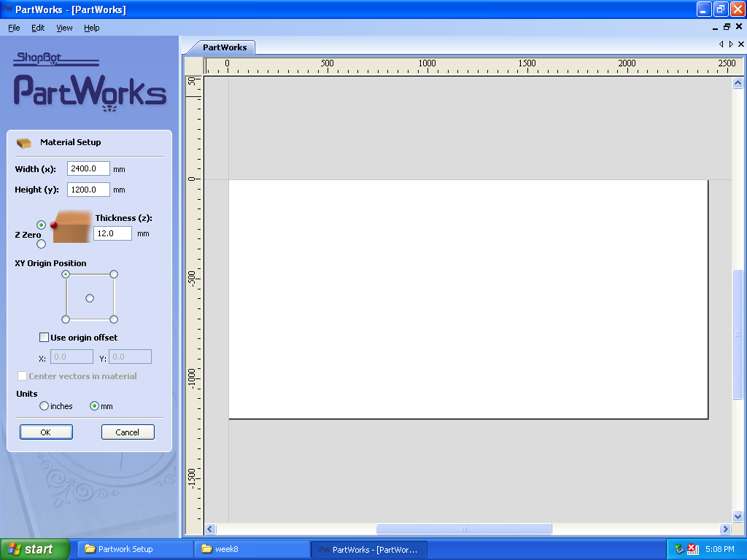
Task: Open the Help menu
Action: click(x=91, y=28)
